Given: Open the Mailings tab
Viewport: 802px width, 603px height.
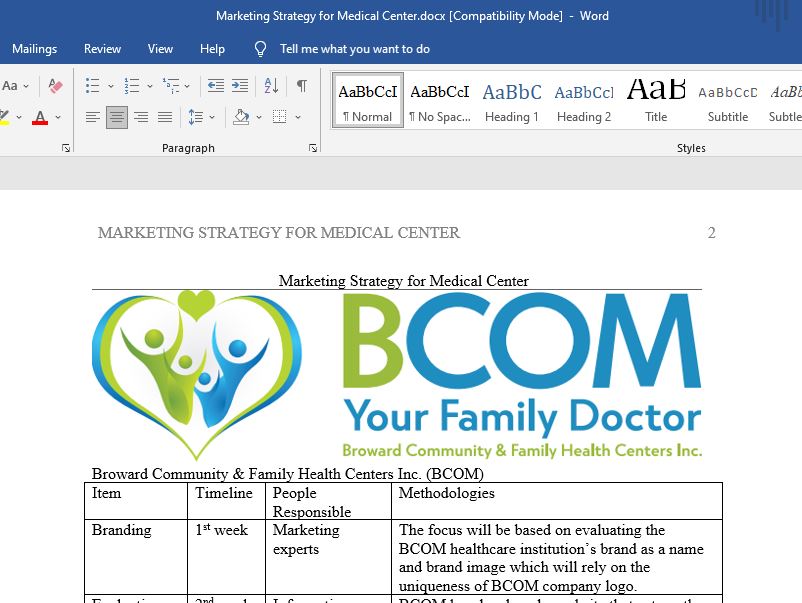Looking at the screenshot, I should click(35, 49).
